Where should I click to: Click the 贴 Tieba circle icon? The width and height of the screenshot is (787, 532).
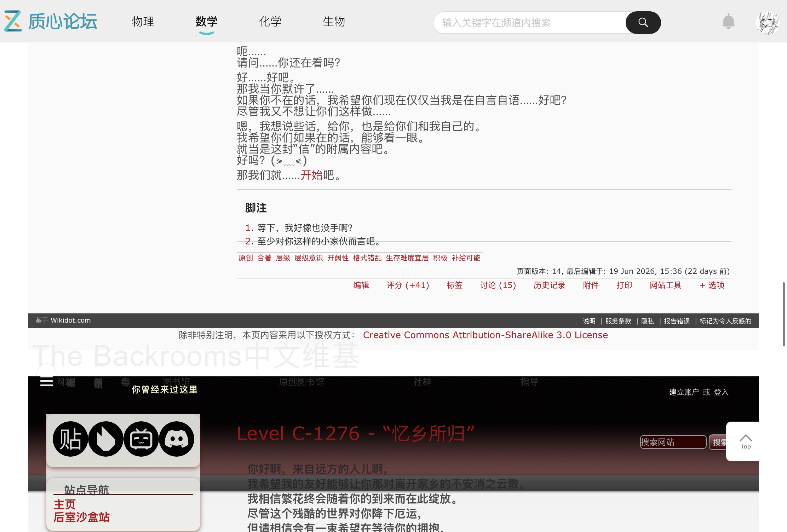click(x=70, y=439)
